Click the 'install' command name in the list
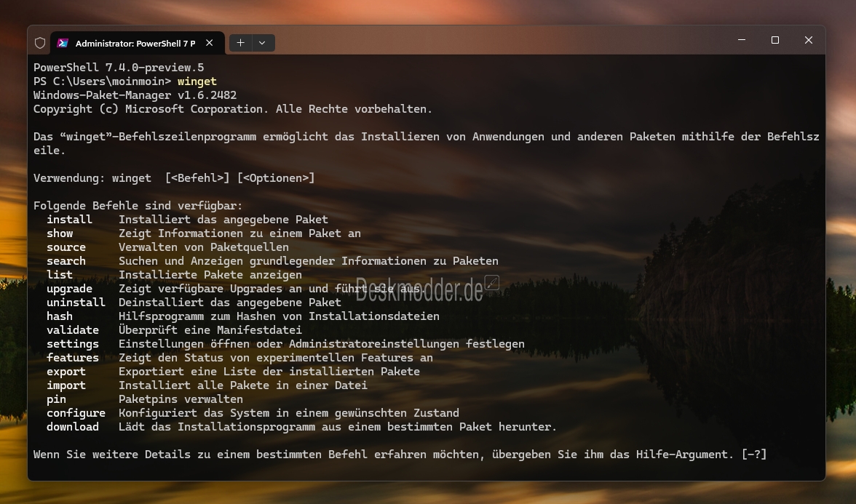 tap(69, 220)
